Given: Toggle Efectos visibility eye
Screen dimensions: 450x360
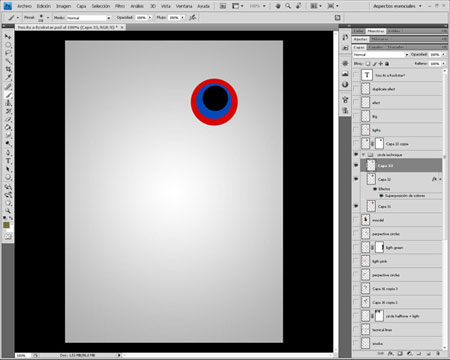Looking at the screenshot, I should (x=375, y=189).
